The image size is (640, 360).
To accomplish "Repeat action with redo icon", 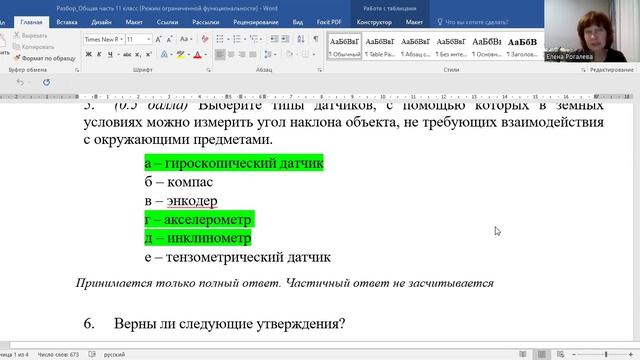I will pyautogui.click(x=47, y=82).
